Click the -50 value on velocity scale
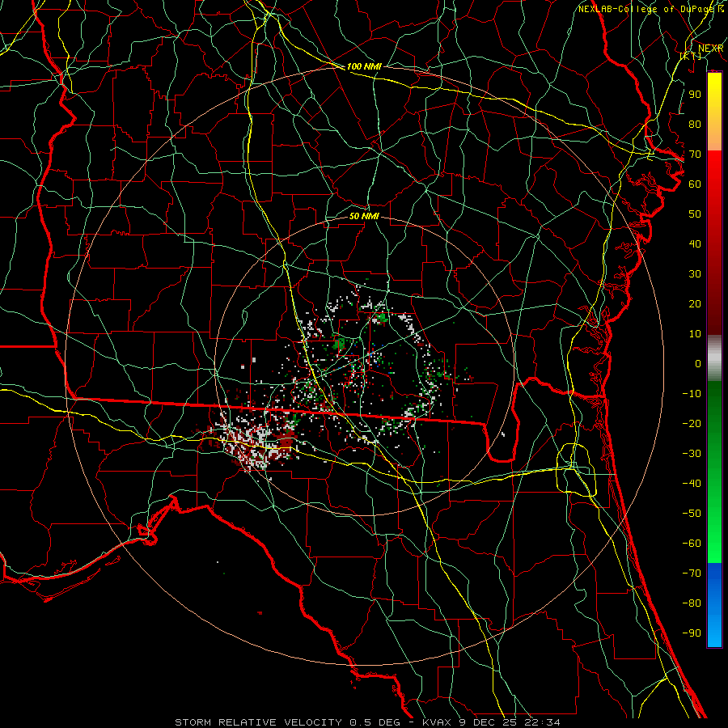The height and width of the screenshot is (728, 728). (692, 514)
